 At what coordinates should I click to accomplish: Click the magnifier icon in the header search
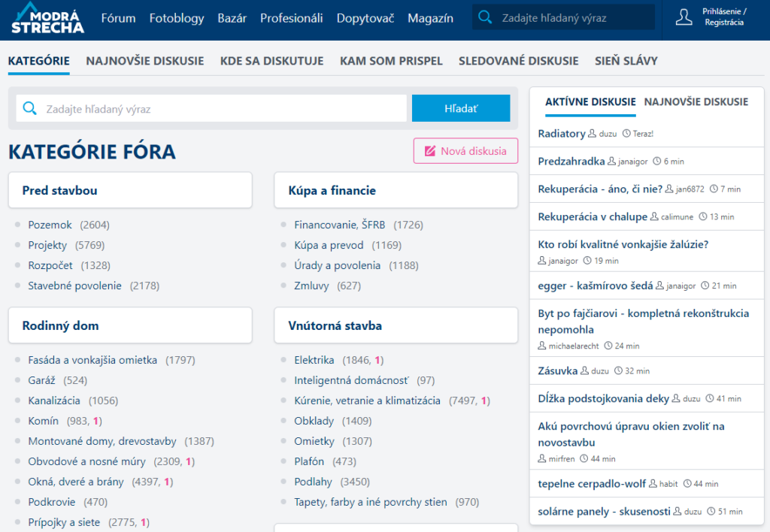point(486,17)
